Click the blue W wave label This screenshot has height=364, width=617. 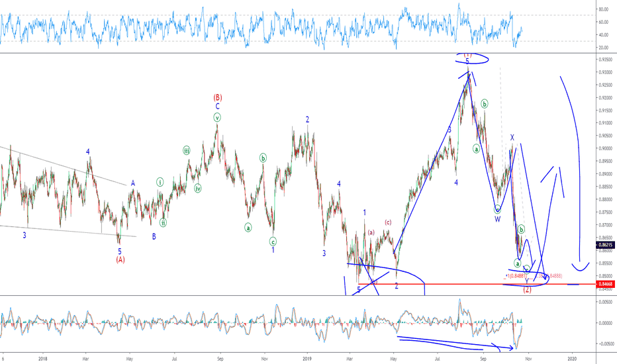coord(497,219)
